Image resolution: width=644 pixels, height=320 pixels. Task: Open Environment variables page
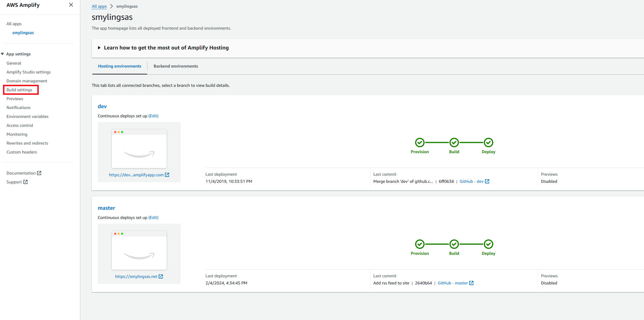pos(28,116)
